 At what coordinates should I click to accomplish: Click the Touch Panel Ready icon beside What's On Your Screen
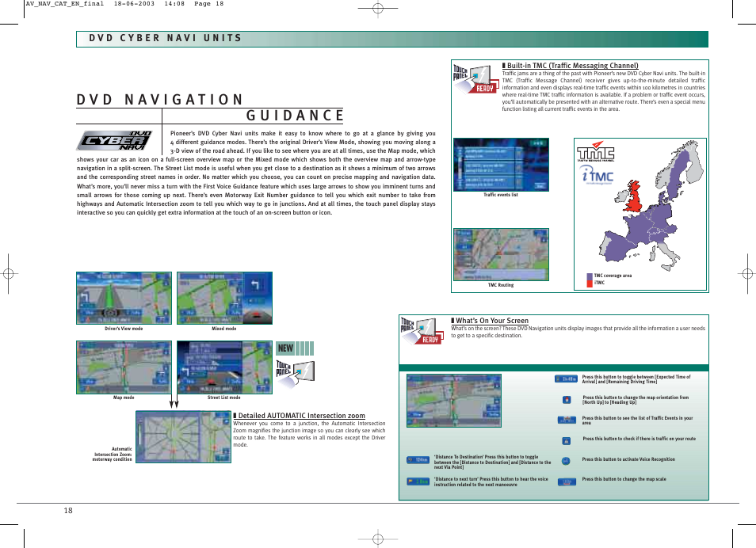coord(422,331)
